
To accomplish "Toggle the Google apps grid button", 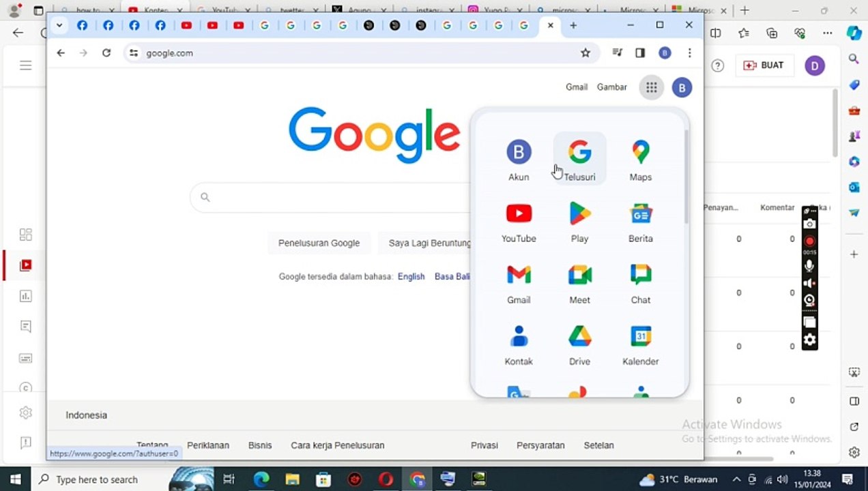I will tap(652, 87).
